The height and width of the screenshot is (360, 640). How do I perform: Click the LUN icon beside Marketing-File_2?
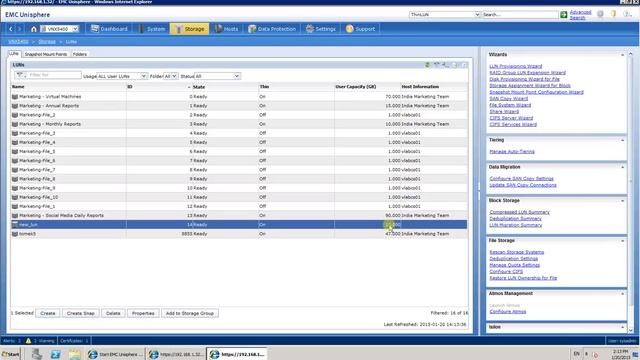point(15,115)
